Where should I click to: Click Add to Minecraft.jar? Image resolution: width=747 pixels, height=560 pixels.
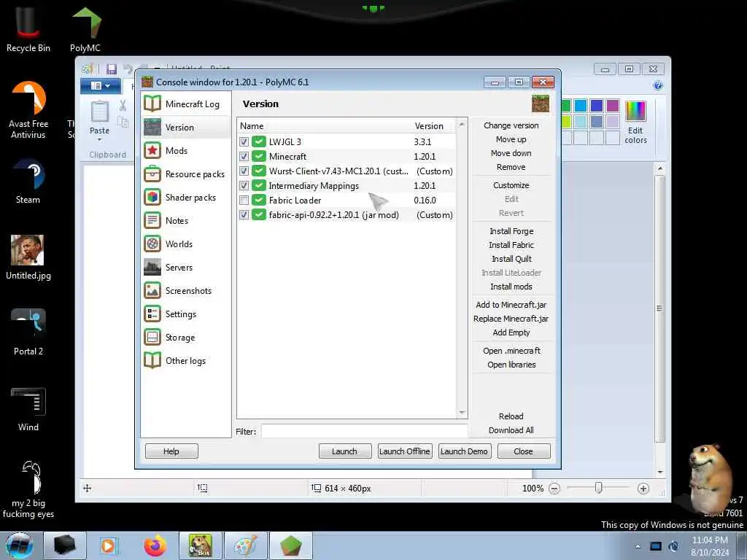(x=511, y=305)
